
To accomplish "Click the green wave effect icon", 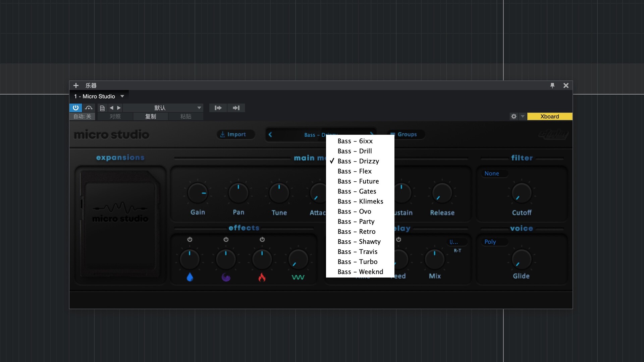I will click(x=298, y=277).
